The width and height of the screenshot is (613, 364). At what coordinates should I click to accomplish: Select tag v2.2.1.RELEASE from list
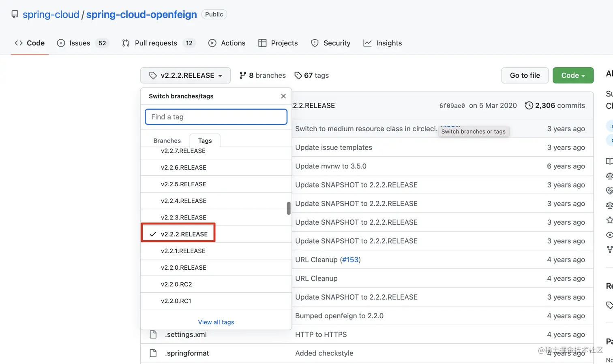(x=183, y=251)
